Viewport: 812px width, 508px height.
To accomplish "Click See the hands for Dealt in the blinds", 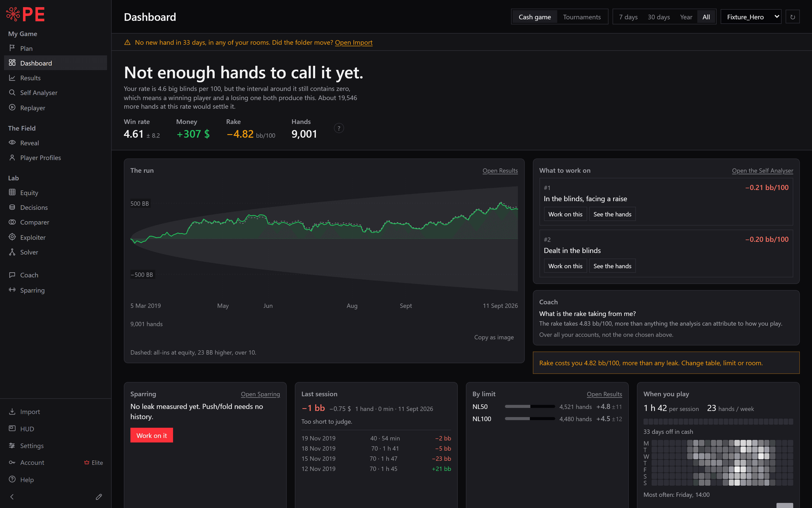I will (612, 266).
